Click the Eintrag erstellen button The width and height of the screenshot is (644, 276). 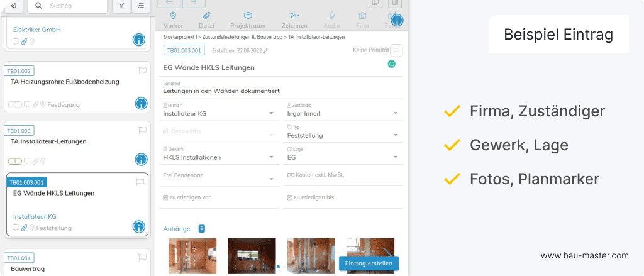pos(369,263)
